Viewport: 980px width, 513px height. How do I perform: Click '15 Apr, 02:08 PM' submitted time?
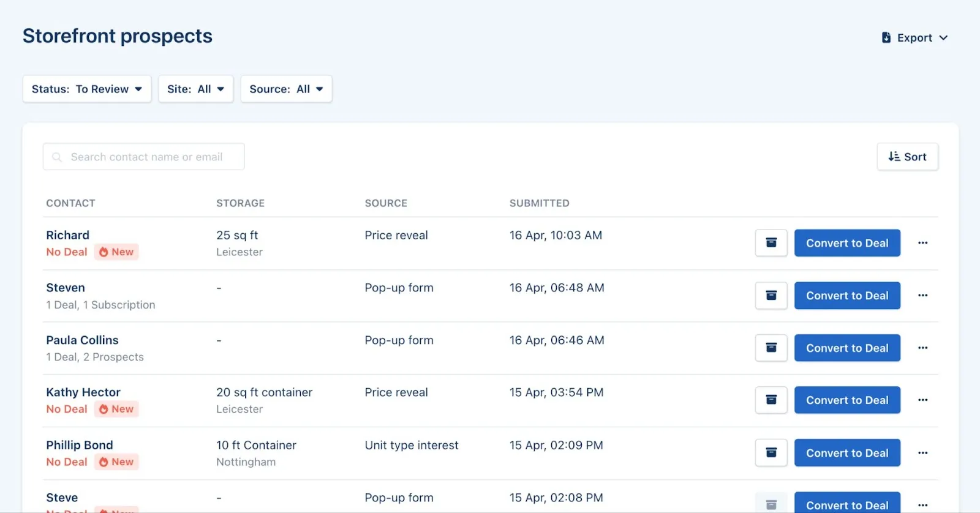tap(556, 498)
